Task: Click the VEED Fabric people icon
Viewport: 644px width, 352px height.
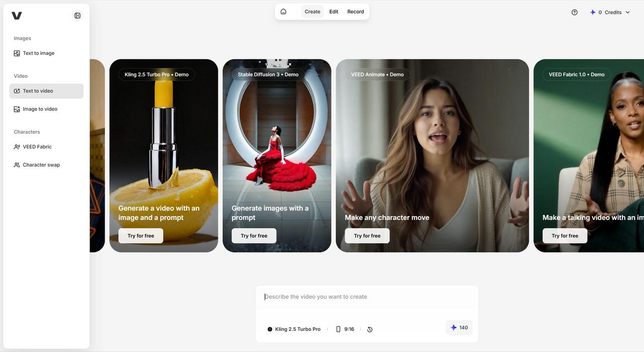Action: pos(17,147)
